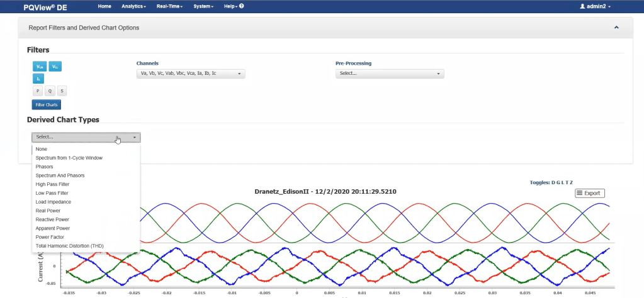
Task: Click the D chart toggle letter
Action: tap(553, 182)
